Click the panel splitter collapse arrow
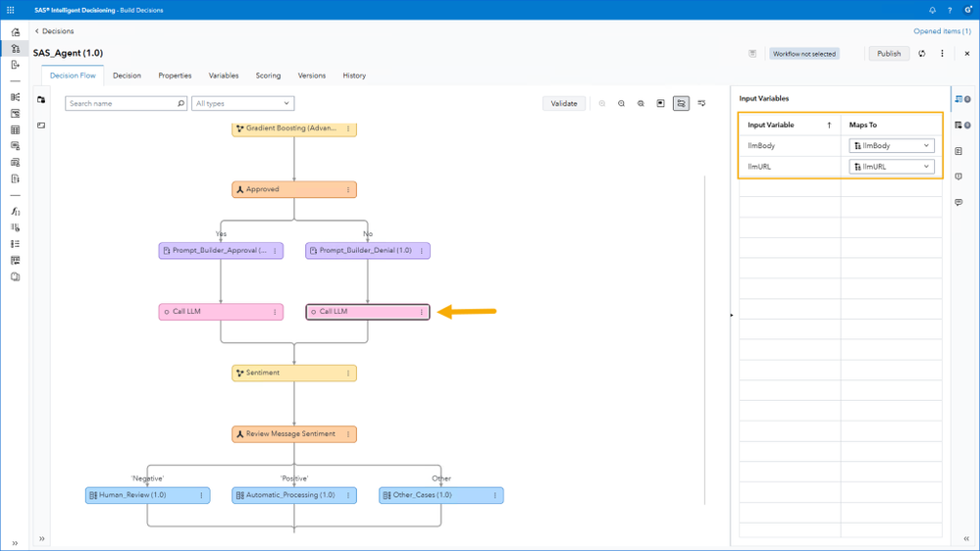Viewport: 980px width, 551px height. (x=731, y=315)
